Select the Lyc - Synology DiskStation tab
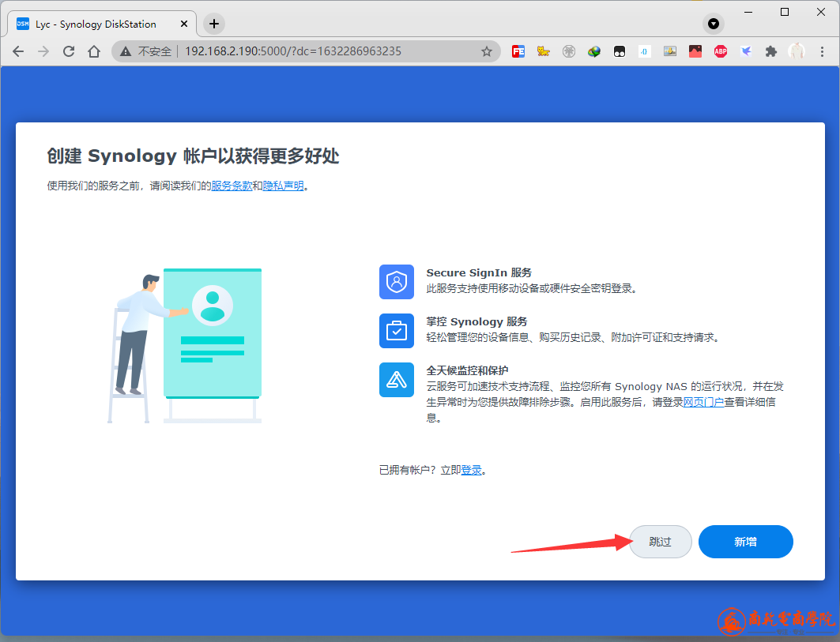 pyautogui.click(x=102, y=24)
